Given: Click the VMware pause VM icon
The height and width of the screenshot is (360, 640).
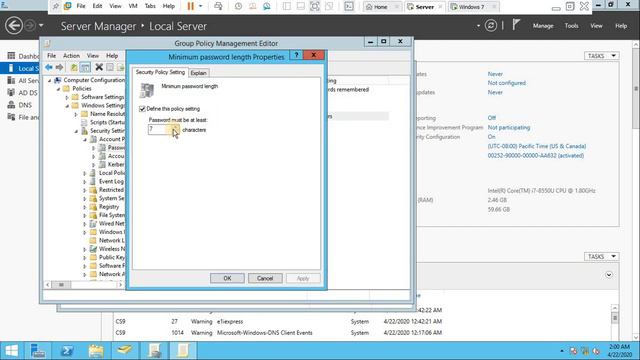Looking at the screenshot, I should point(191,6).
